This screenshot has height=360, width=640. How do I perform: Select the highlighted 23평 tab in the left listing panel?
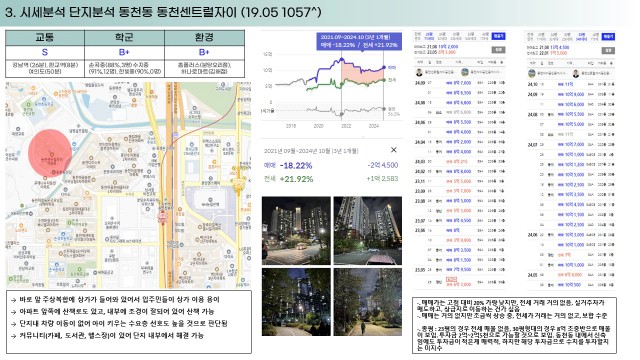pyautogui.click(x=429, y=36)
